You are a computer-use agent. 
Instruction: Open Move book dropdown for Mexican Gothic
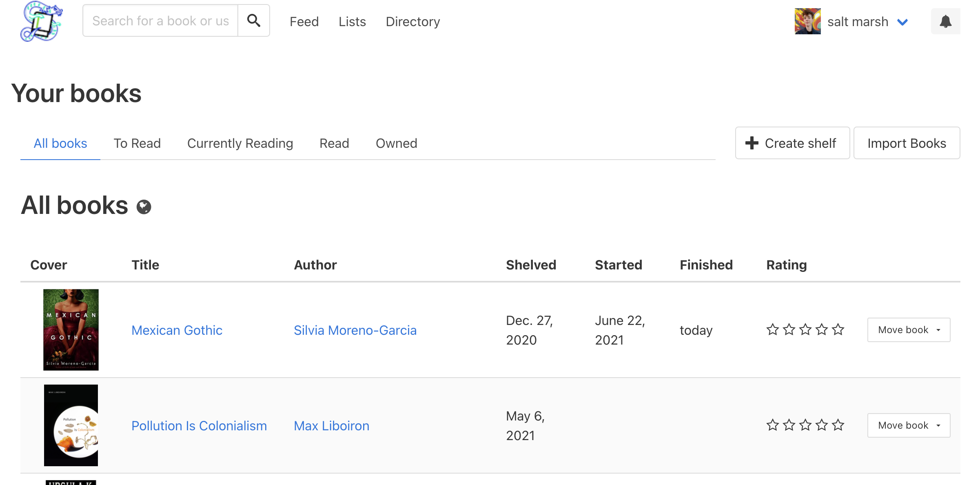click(x=909, y=329)
